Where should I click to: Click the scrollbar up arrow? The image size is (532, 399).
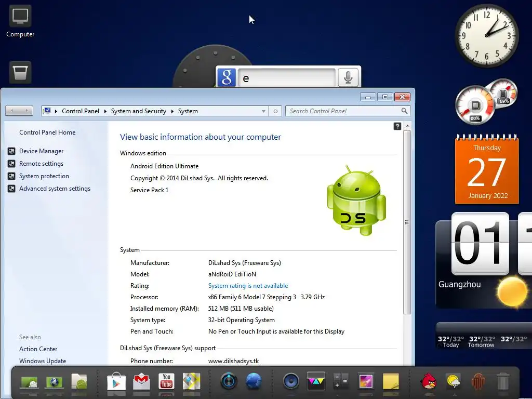(407, 126)
